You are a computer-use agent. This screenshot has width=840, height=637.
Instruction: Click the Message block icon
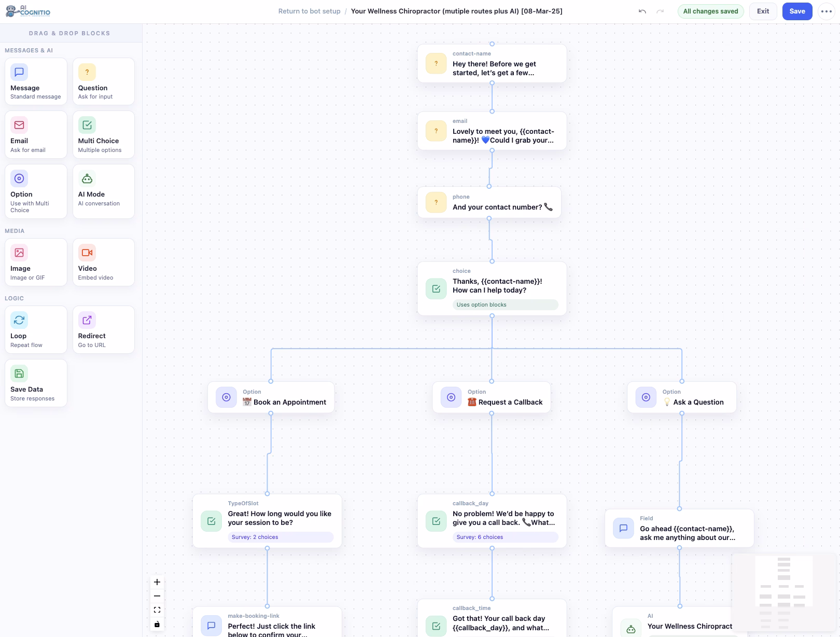click(19, 72)
